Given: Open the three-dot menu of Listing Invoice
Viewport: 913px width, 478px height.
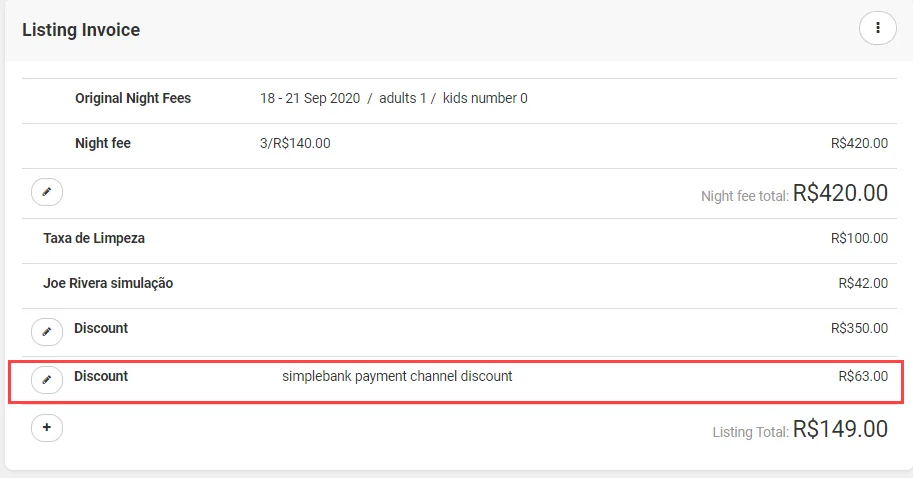Looking at the screenshot, I should pos(877,28).
